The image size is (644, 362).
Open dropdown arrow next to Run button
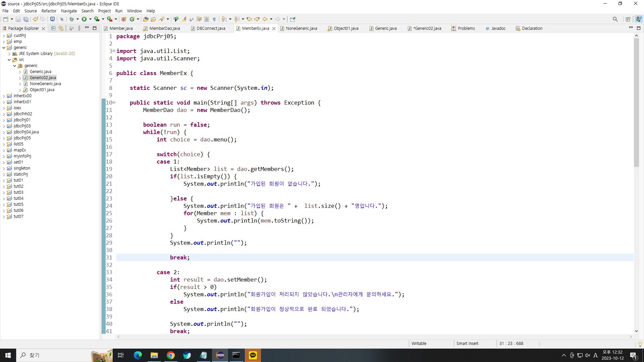pyautogui.click(x=90, y=19)
